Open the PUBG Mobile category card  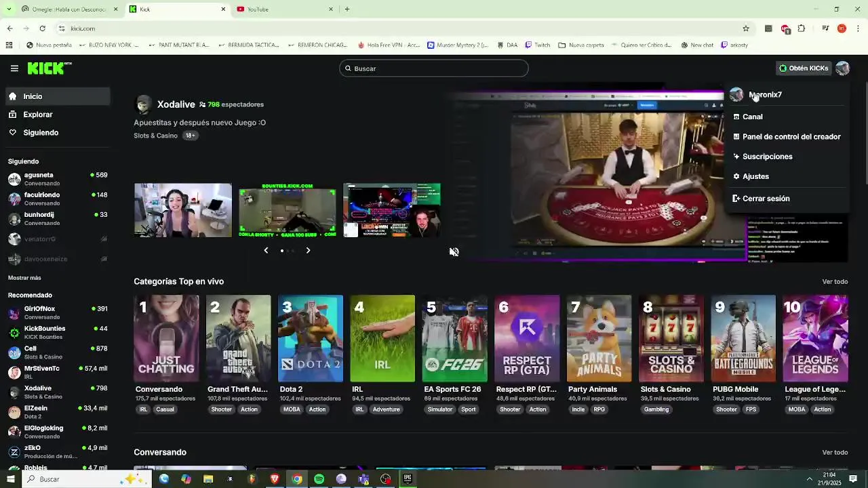[743, 338]
